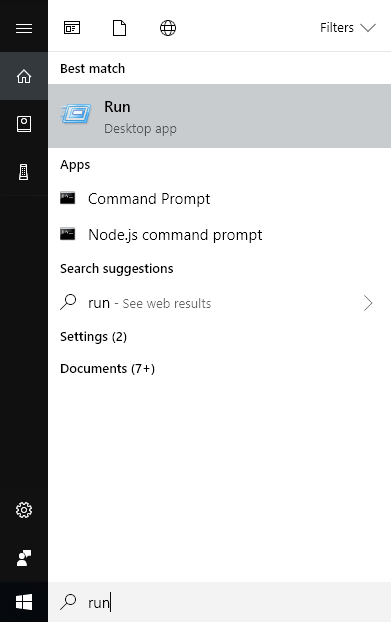The image size is (391, 622).
Task: Launch the Run desktop app best match
Action: [x=219, y=116]
